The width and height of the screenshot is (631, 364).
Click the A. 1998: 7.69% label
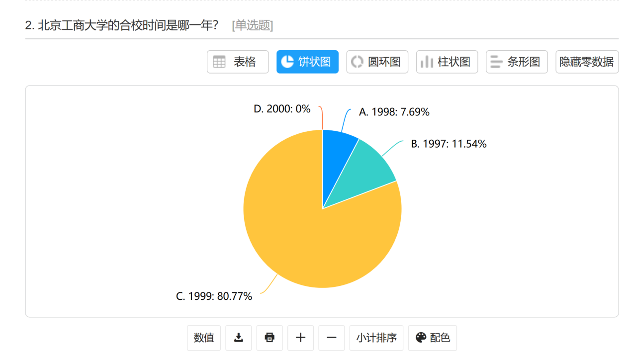tap(394, 112)
